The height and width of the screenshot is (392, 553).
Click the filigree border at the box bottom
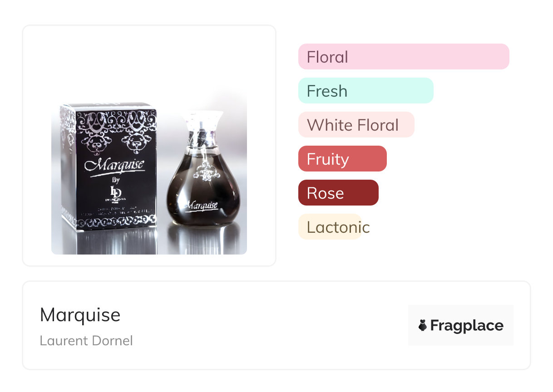115,223
